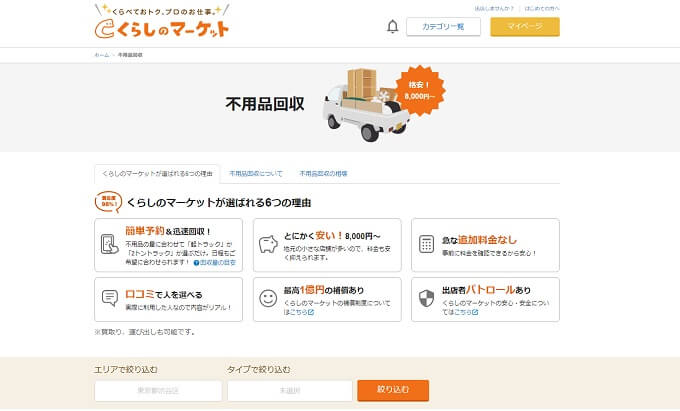Open the はじめての方へ link

coord(542,8)
